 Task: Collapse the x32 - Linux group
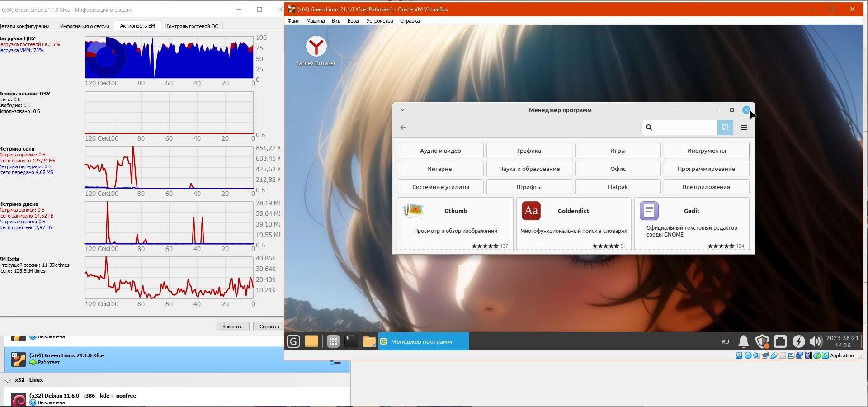[x=8, y=380]
